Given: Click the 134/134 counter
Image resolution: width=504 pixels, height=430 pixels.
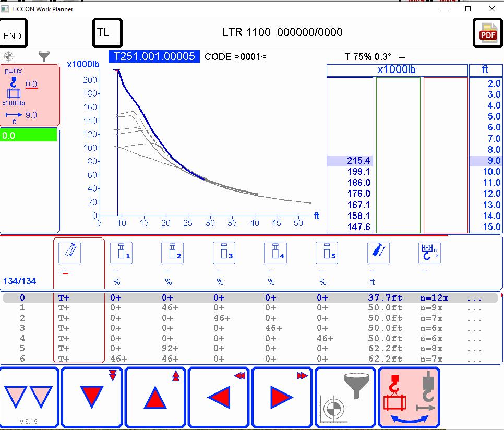Looking at the screenshot, I should point(20,281).
